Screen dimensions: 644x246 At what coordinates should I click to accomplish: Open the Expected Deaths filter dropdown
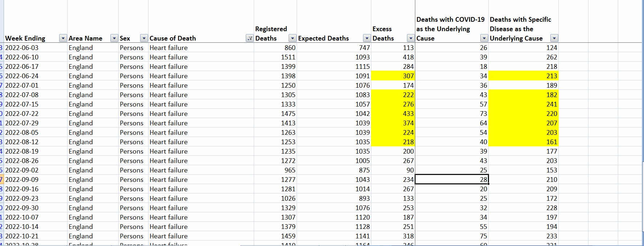pos(367,38)
